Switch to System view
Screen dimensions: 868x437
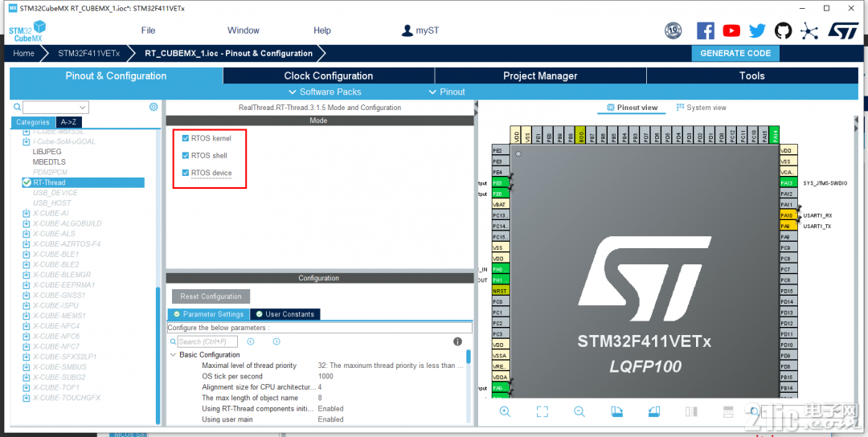702,108
